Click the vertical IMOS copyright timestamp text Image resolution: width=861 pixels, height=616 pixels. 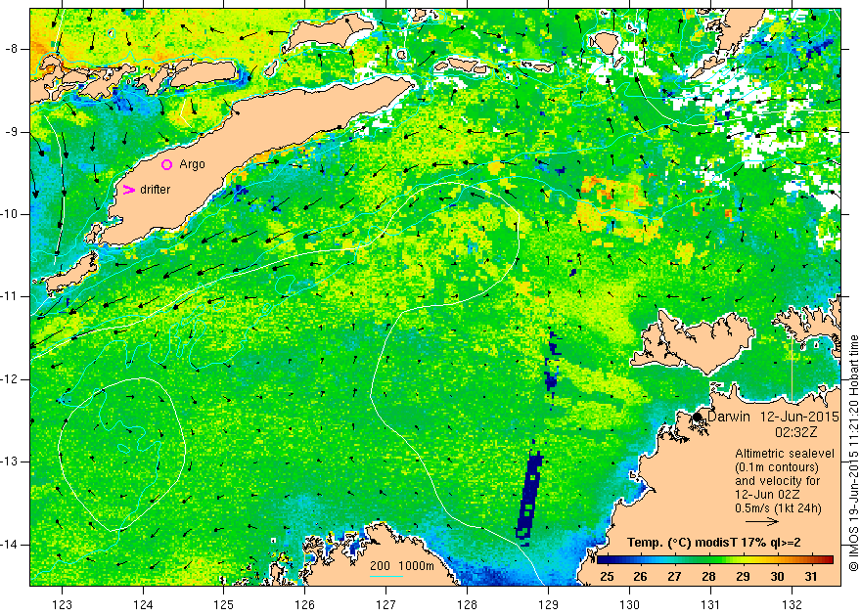tap(853, 455)
